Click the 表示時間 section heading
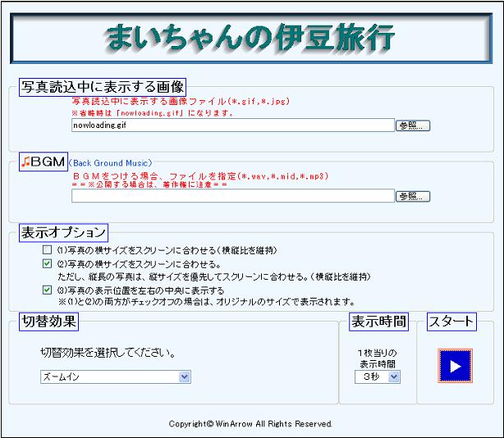Viewport: 504px width, 438px height. pos(378,321)
